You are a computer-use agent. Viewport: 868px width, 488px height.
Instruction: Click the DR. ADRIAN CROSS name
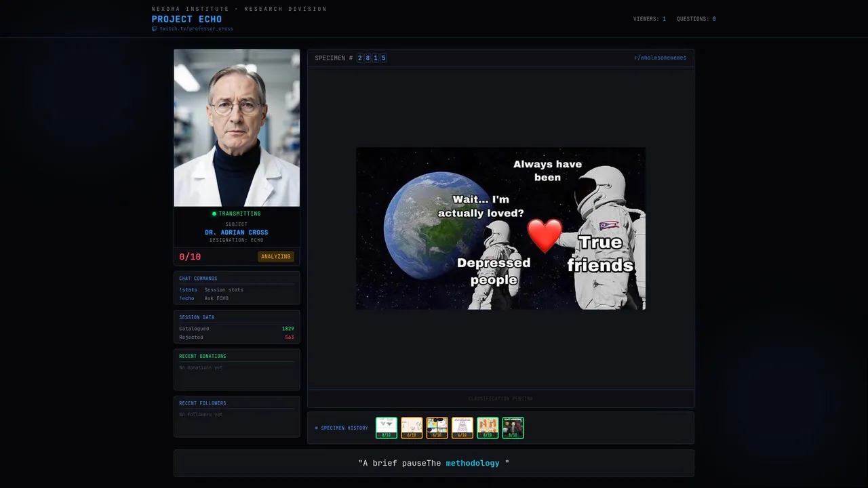click(x=237, y=232)
